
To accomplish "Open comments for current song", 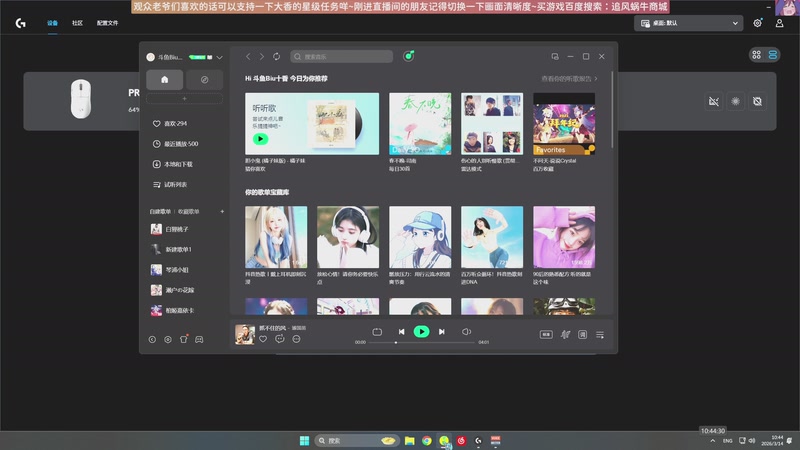I will coord(280,339).
